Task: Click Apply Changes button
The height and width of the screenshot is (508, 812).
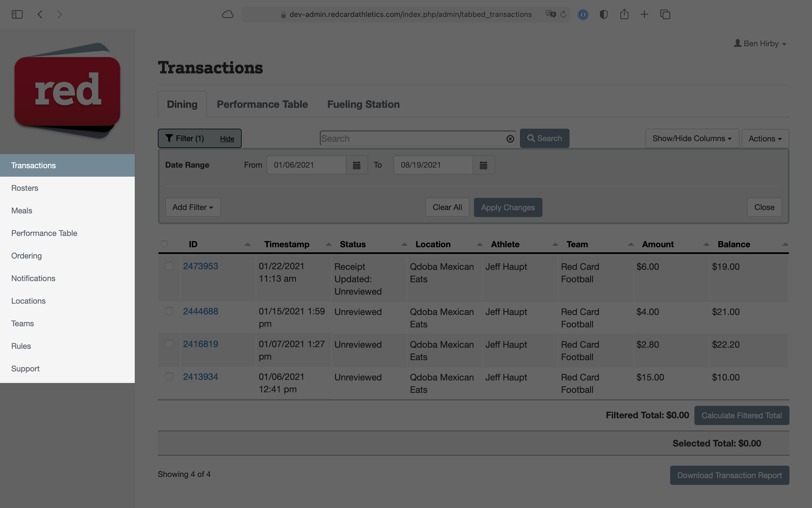Action: pyautogui.click(x=508, y=207)
